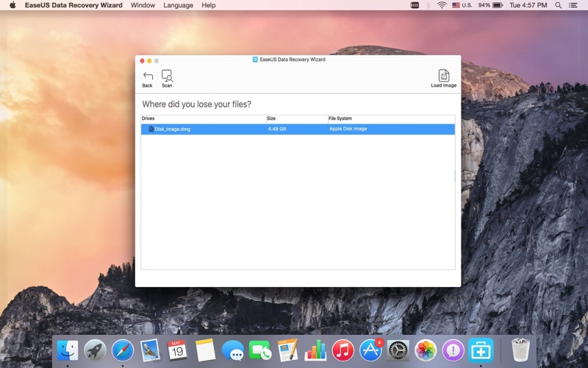
Task: Select the Disk_Image.dmg drive row
Action: 298,129
